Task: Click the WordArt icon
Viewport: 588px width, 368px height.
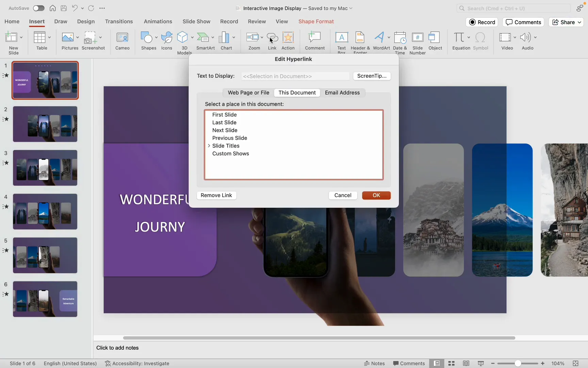Action: coord(379,37)
